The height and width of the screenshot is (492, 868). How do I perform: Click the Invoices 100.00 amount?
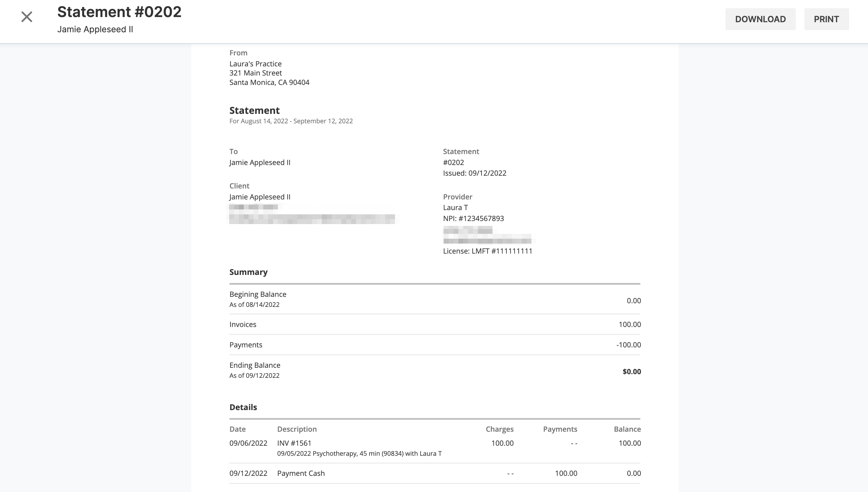pos(629,324)
